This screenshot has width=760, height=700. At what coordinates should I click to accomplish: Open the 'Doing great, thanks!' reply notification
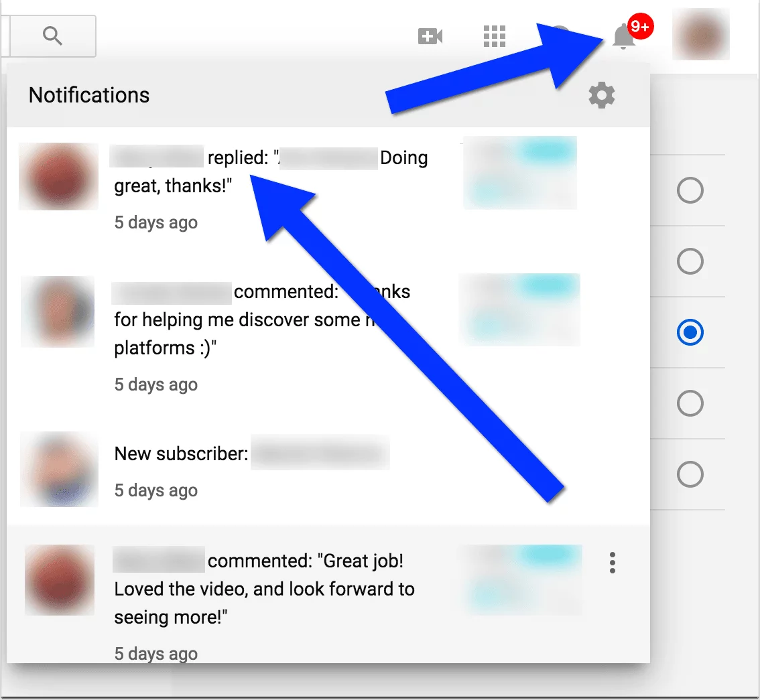tap(328, 190)
